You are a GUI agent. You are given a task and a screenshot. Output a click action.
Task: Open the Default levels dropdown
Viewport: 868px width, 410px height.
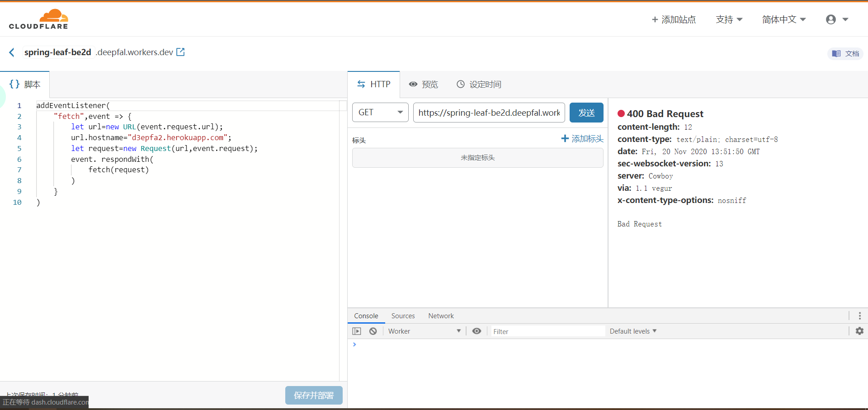click(633, 331)
